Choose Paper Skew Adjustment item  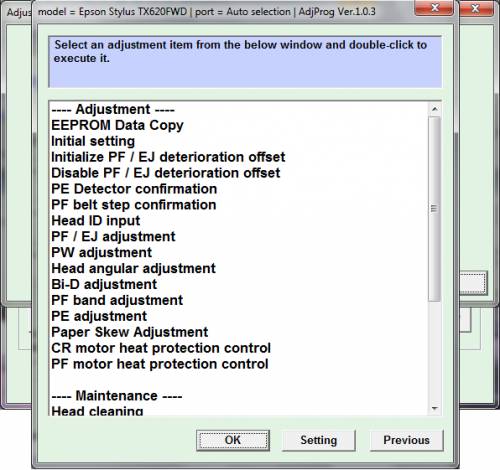130,332
